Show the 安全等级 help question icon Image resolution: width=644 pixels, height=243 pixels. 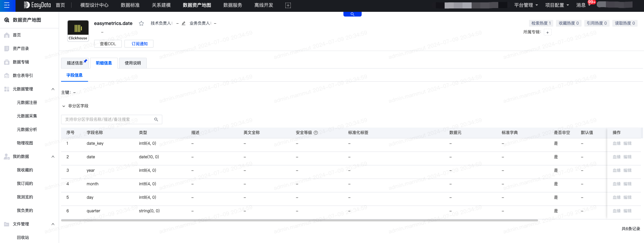point(316,133)
